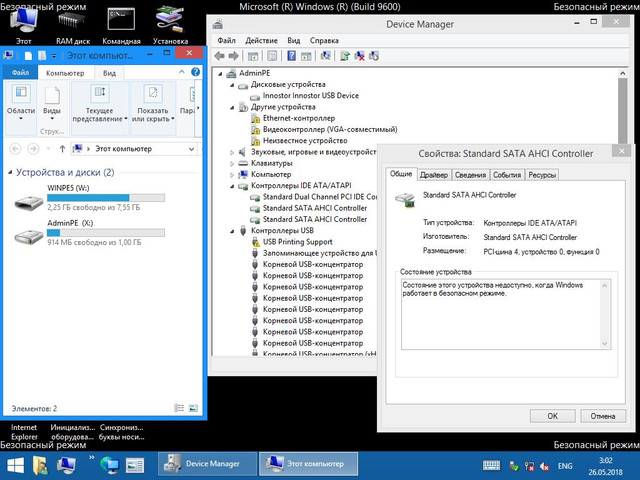Select Неизвестное устройство in device tree

[305, 141]
